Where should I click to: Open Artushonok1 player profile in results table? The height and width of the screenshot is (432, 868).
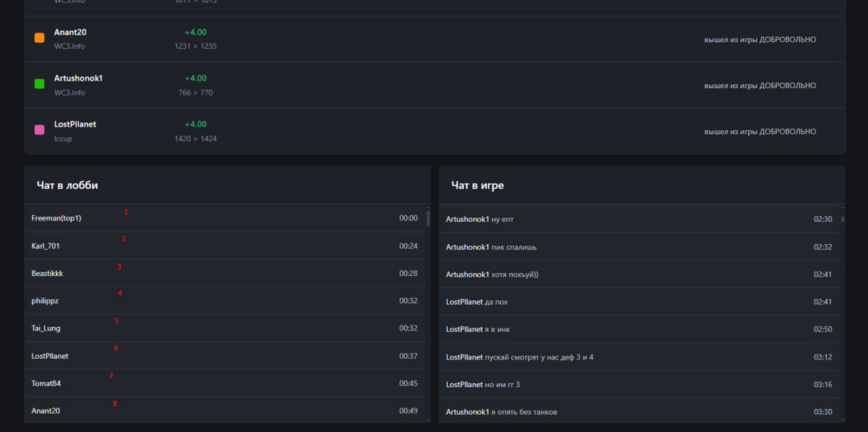click(78, 78)
